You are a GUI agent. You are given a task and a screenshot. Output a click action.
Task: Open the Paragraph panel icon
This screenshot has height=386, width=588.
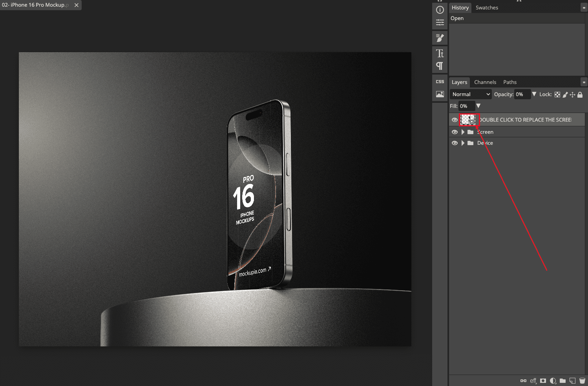point(440,66)
